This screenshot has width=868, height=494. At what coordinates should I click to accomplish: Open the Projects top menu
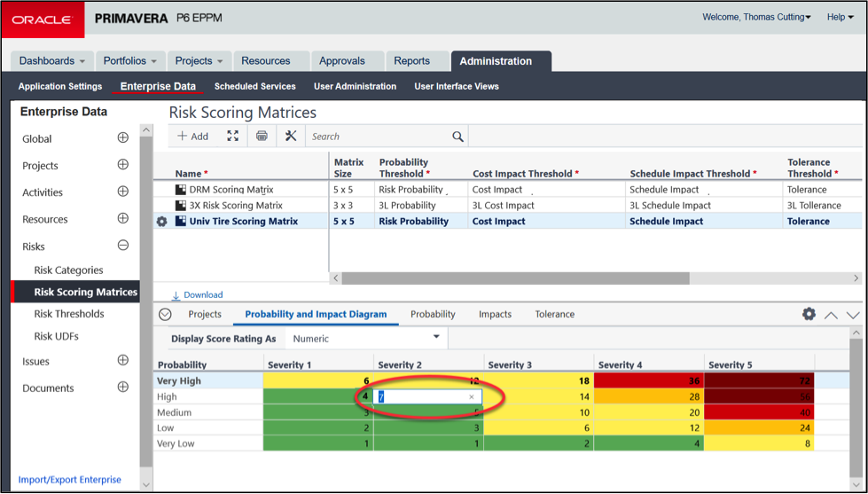(x=199, y=61)
